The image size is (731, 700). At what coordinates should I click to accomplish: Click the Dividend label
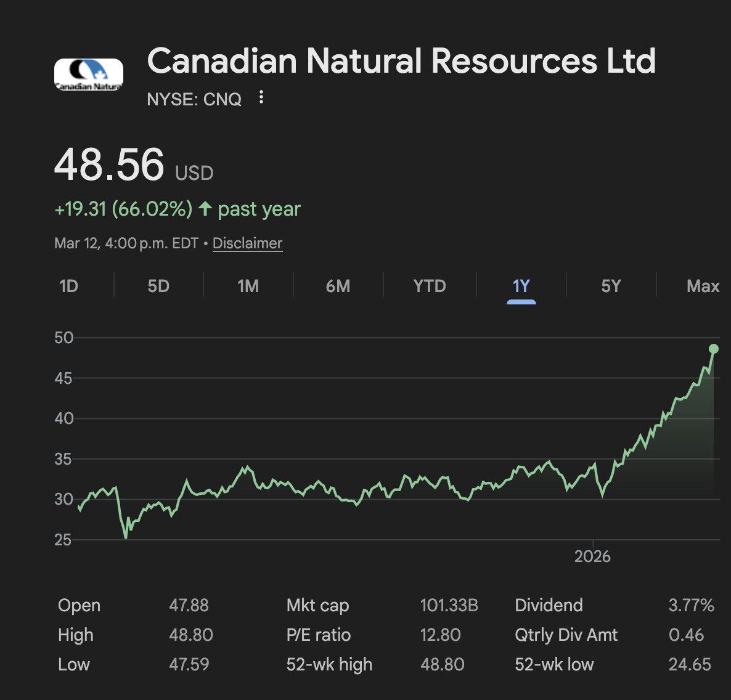549,605
